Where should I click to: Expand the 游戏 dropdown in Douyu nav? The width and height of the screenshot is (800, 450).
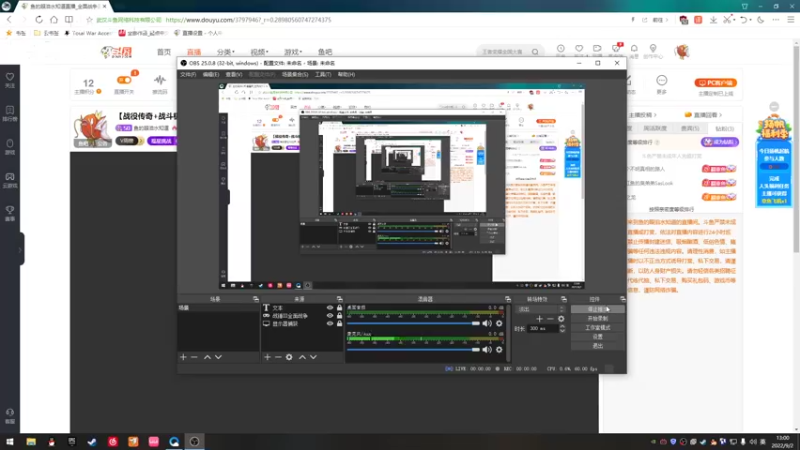293,52
